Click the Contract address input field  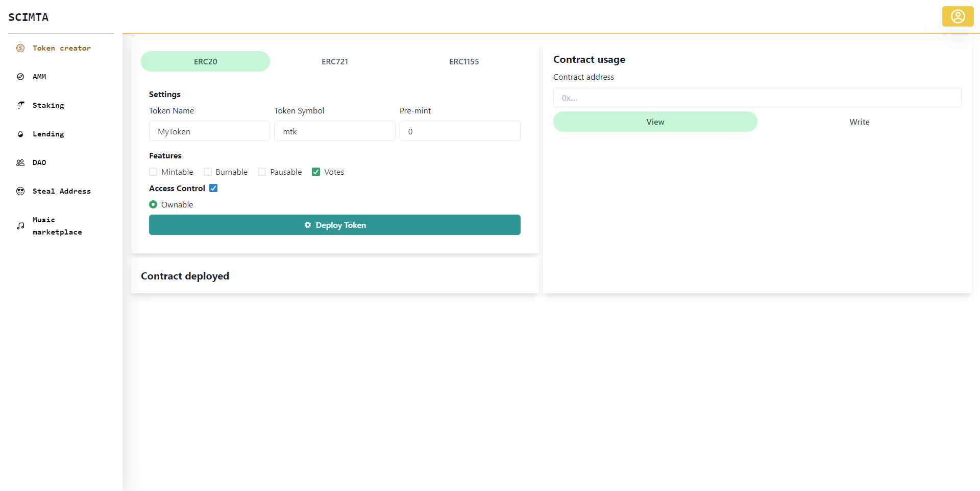coord(757,97)
